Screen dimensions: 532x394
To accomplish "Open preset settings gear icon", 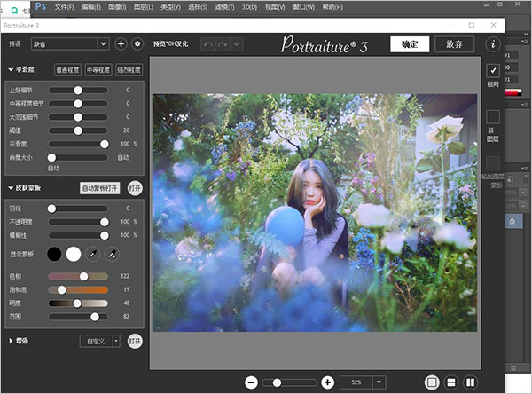I will coord(137,43).
